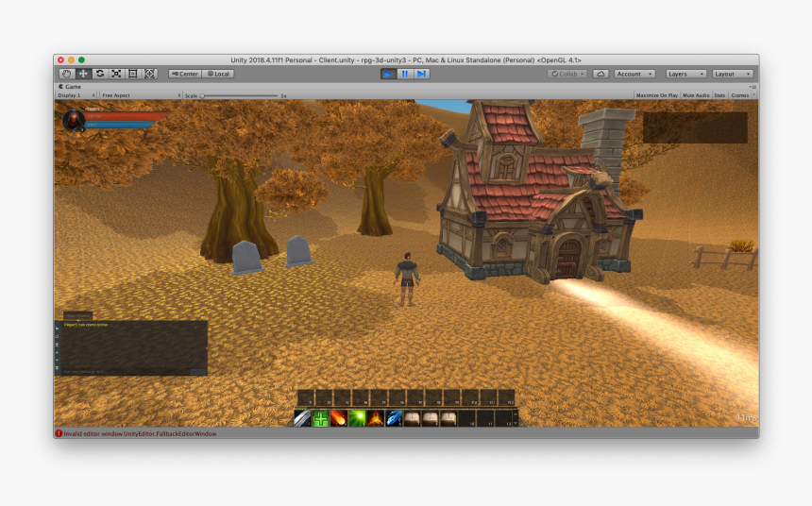Click chat scroll-down arrow icon
Screen dimensions: 812x506
[x=57, y=360]
